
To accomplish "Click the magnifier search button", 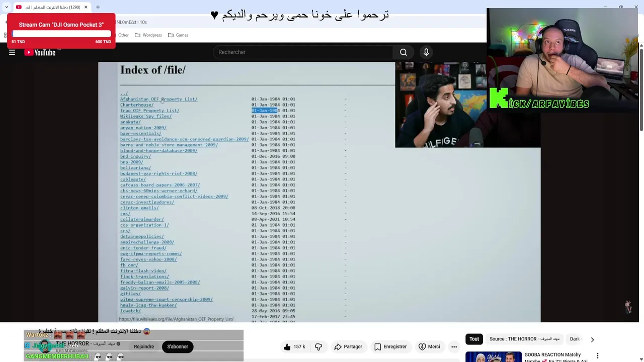I will click(404, 52).
